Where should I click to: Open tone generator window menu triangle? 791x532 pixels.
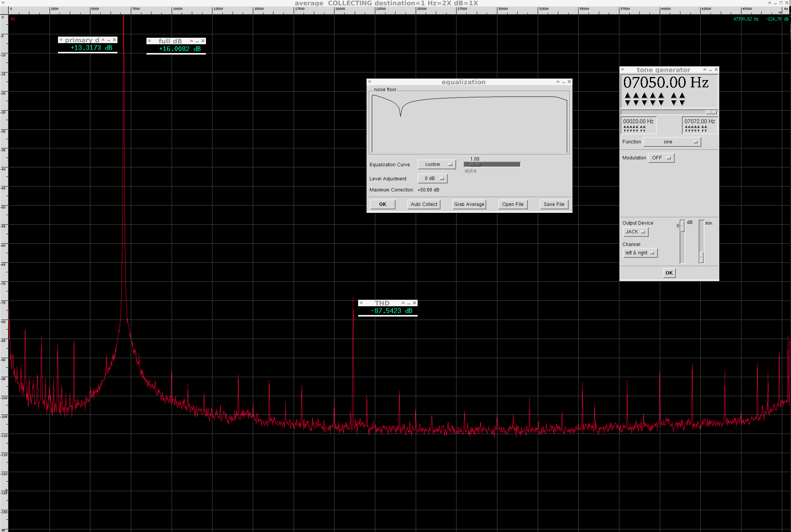(622, 70)
